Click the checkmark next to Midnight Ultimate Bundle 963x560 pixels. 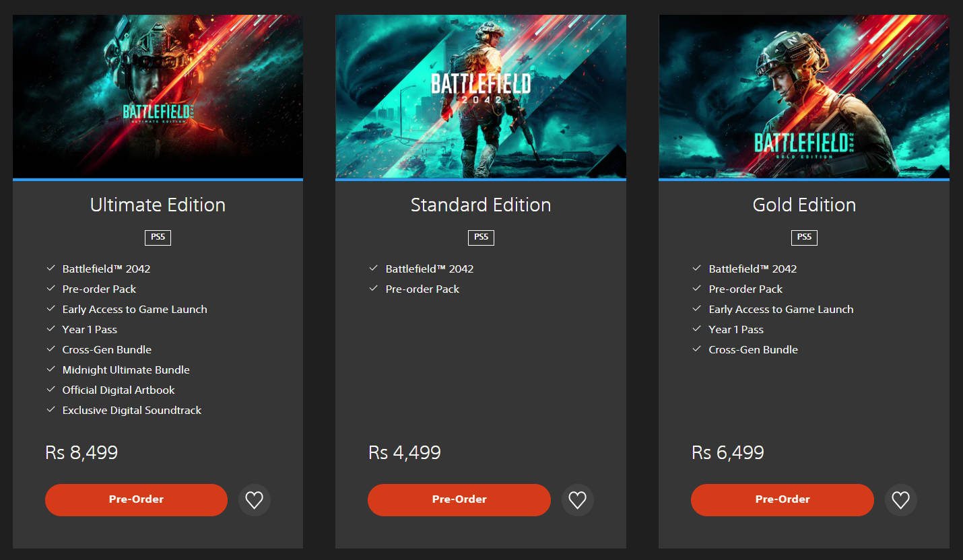51,370
